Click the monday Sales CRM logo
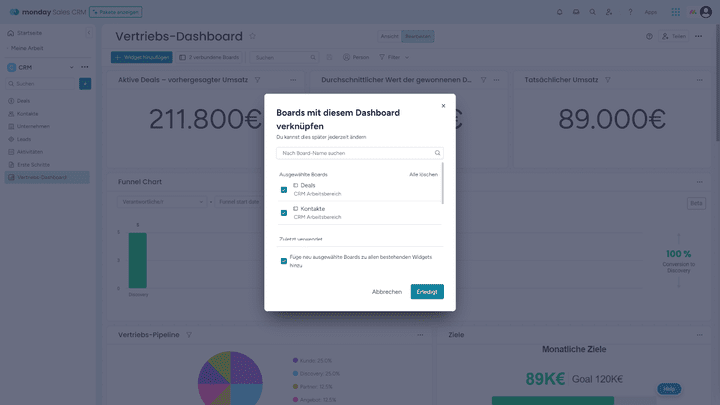The width and height of the screenshot is (720, 405). (x=48, y=12)
